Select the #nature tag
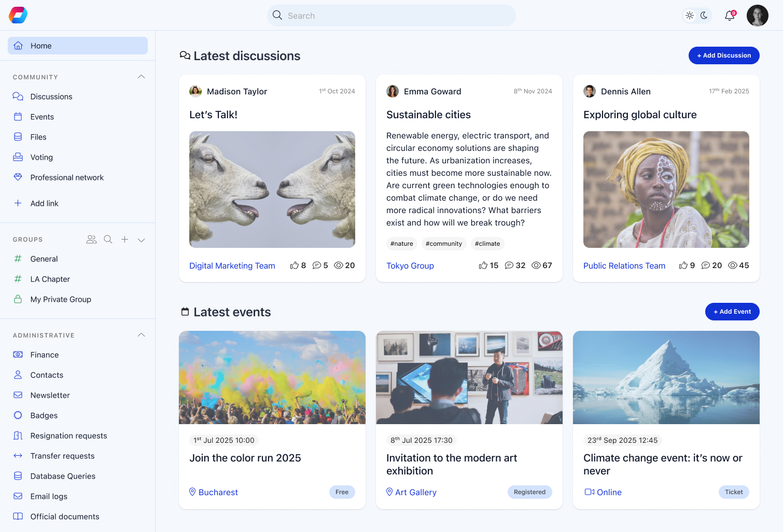 (402, 244)
